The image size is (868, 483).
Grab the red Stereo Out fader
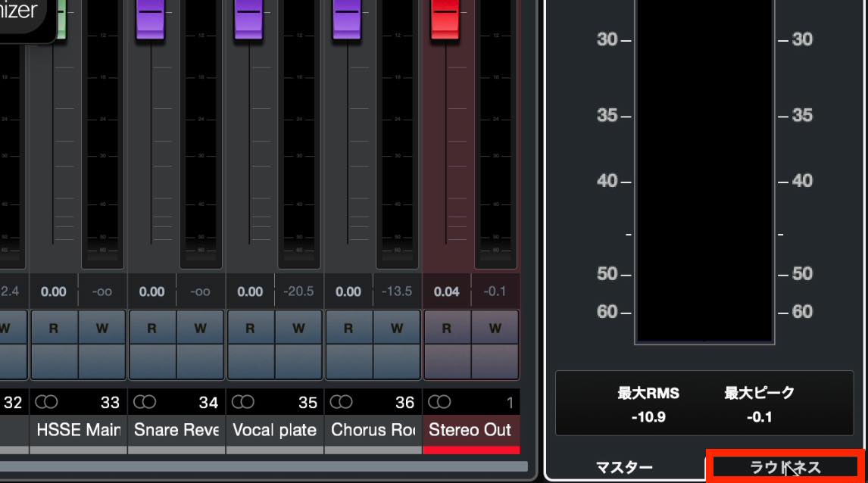[445, 20]
